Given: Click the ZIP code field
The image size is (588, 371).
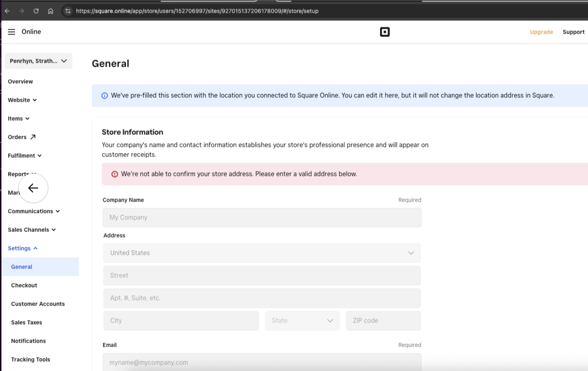Looking at the screenshot, I should tap(383, 320).
